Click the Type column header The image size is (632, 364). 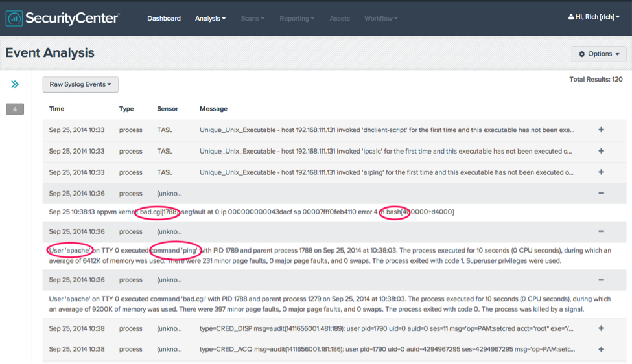tap(126, 109)
